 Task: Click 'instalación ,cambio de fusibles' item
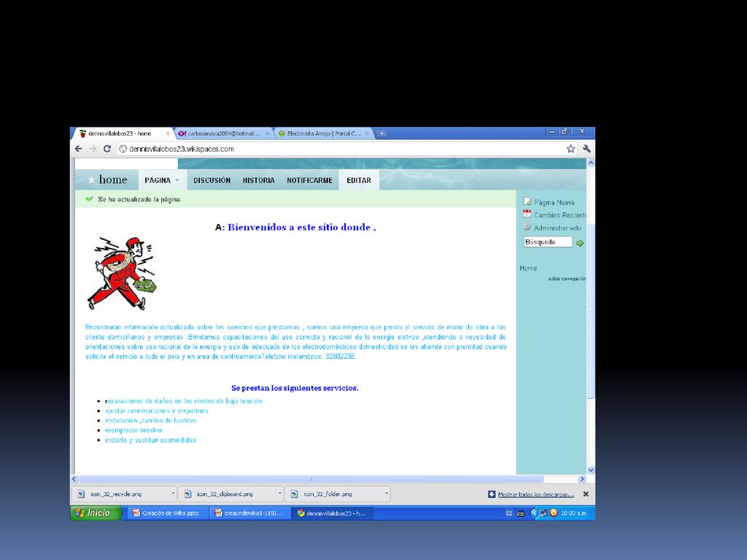pos(150,421)
